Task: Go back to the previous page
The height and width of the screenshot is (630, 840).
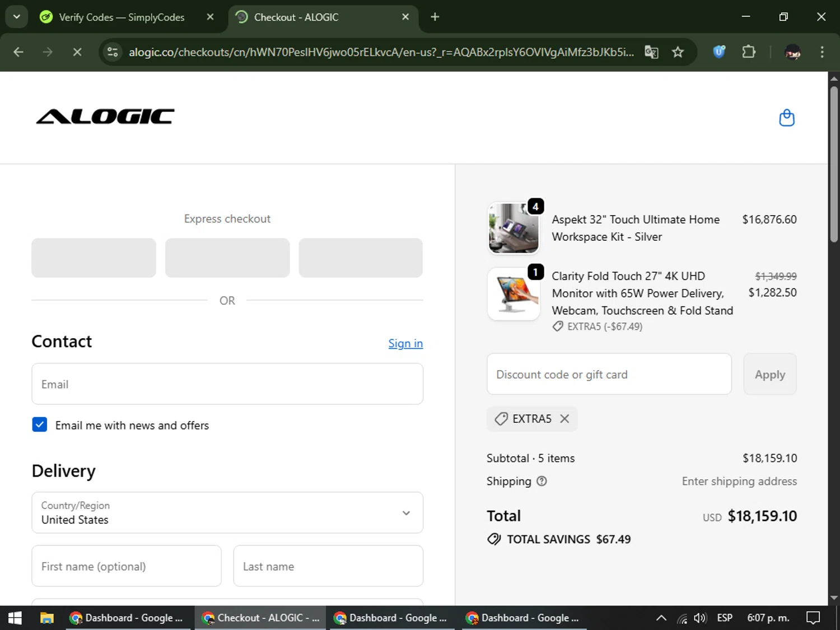Action: pos(18,52)
